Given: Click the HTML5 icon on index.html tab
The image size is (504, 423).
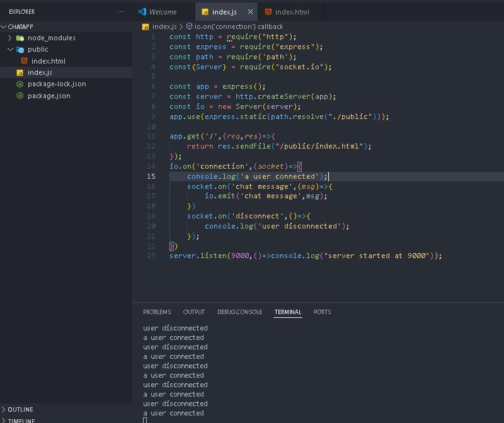Looking at the screenshot, I should [268, 12].
